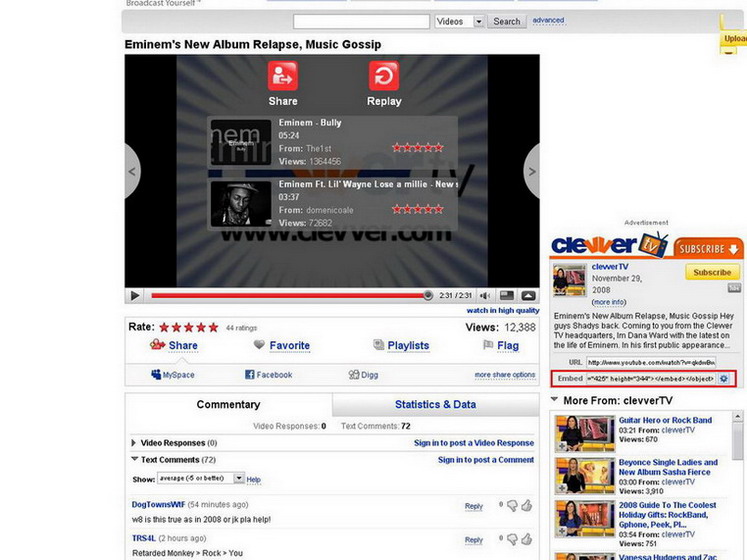The height and width of the screenshot is (560, 747).
Task: Collapse More From: clevverTV section
Action: [554, 399]
